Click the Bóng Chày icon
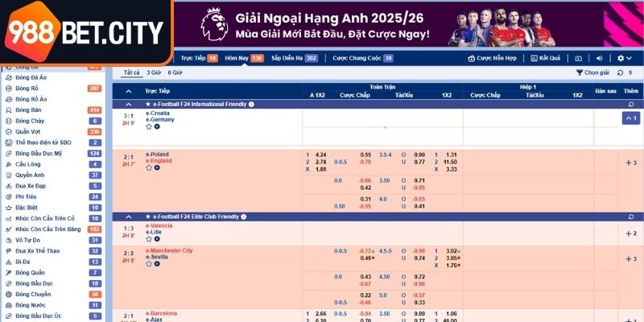This screenshot has height=322, width=644. [x=8, y=121]
